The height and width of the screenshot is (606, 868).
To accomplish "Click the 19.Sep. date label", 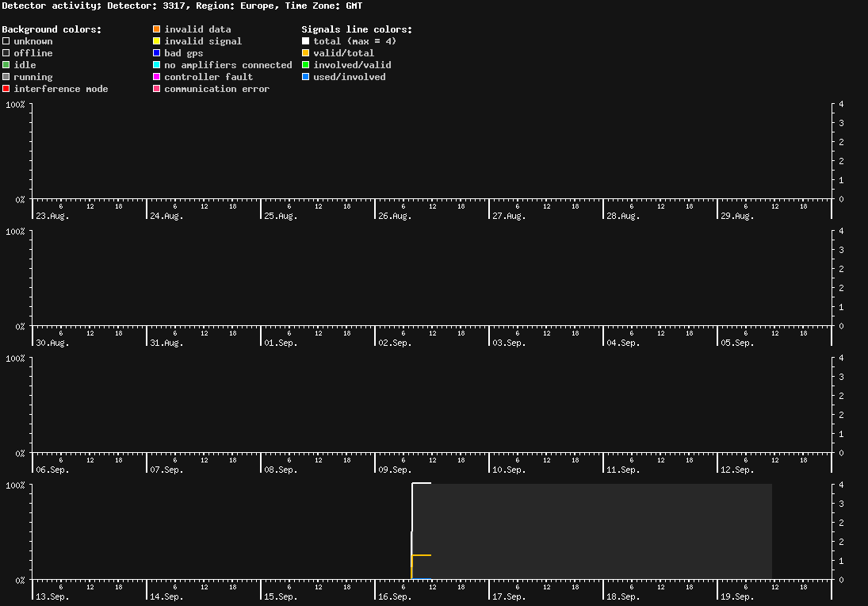I will tap(737, 596).
